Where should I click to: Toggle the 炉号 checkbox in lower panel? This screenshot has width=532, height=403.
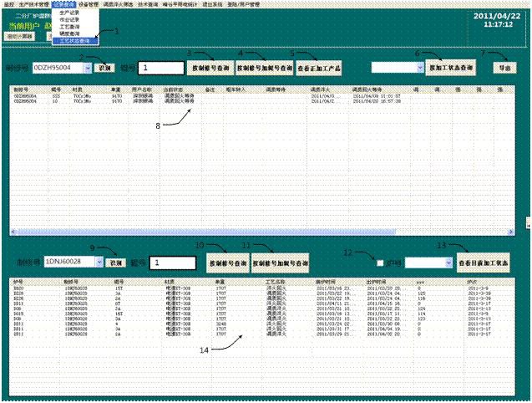(382, 263)
